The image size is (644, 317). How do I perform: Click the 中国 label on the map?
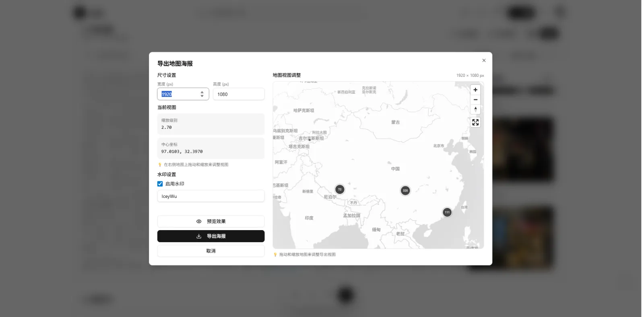(395, 169)
